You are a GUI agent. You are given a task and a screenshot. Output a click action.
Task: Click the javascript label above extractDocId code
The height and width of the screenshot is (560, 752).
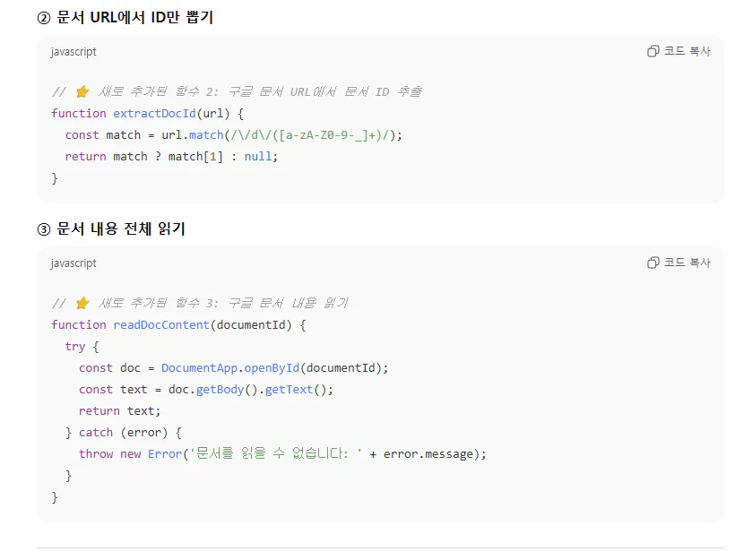73,52
